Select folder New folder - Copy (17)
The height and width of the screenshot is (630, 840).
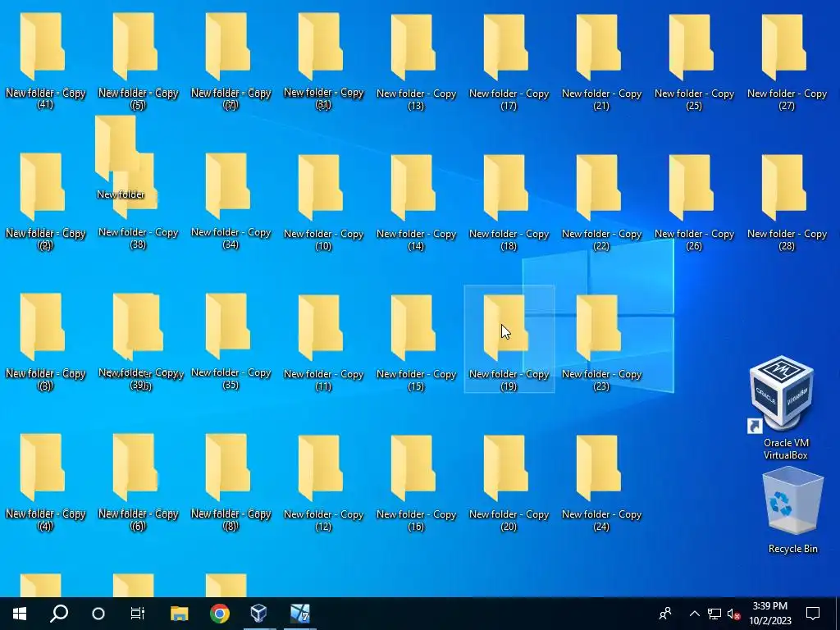(x=509, y=62)
